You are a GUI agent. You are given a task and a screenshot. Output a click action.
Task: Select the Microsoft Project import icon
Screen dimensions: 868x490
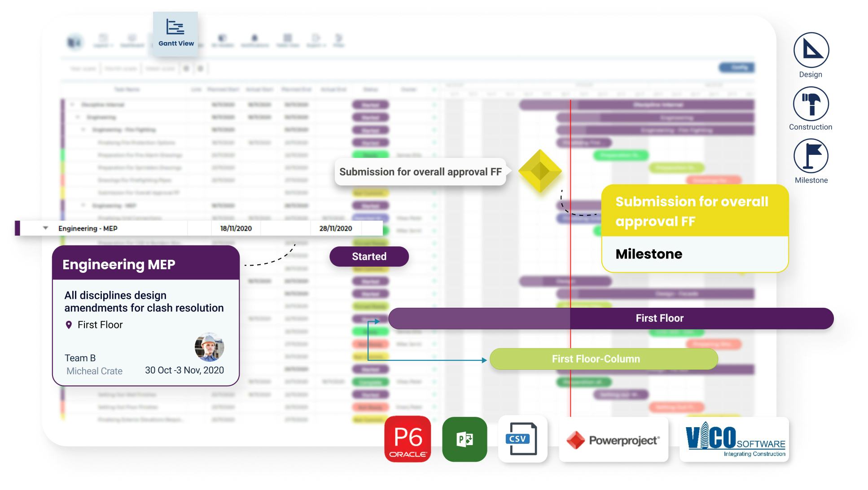point(465,439)
